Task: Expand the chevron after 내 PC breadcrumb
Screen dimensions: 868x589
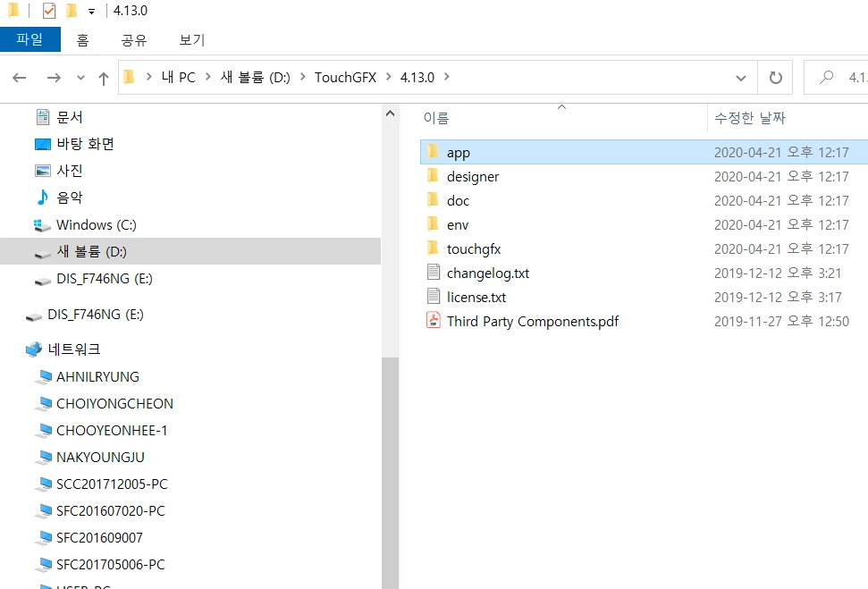Action: pos(208,77)
